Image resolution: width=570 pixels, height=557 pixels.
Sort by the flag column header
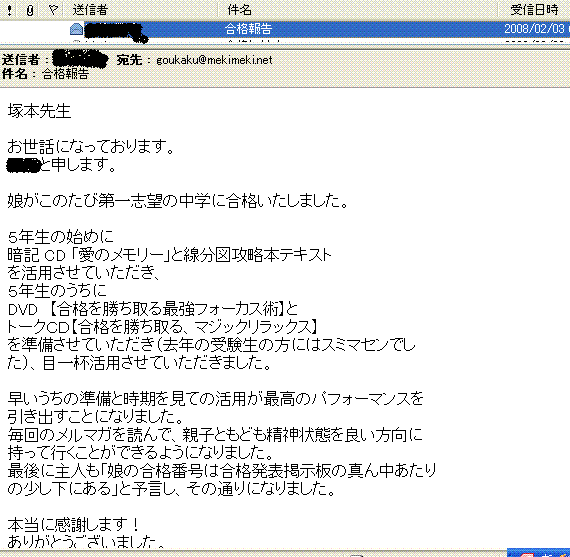pos(53,10)
